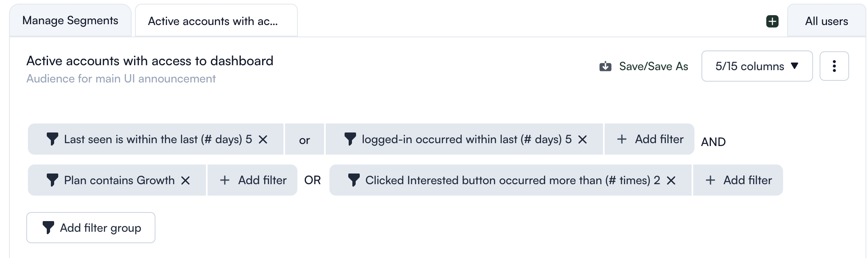Edit the segment description Audience for main UI announcement
Viewport: 868px width, 258px height.
pos(121,79)
